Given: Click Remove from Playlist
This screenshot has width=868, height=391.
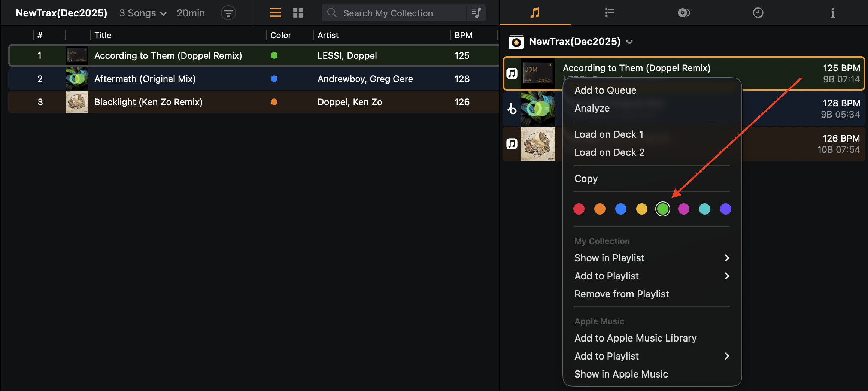Looking at the screenshot, I should (621, 294).
